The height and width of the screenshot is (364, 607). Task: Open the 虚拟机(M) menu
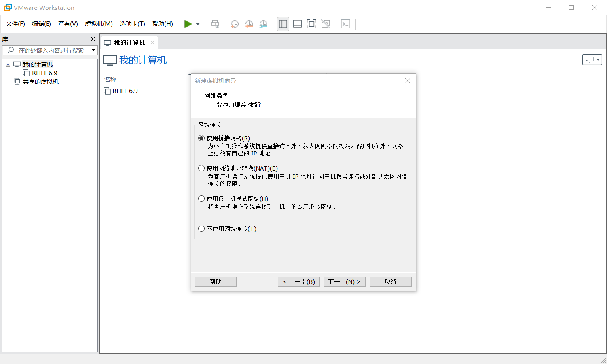pyautogui.click(x=99, y=23)
